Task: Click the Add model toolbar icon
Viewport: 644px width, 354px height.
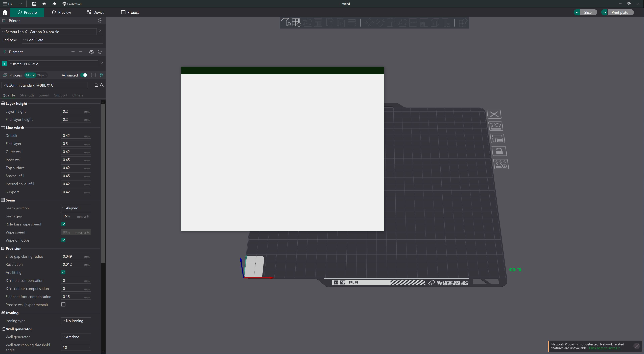Action: [x=285, y=22]
